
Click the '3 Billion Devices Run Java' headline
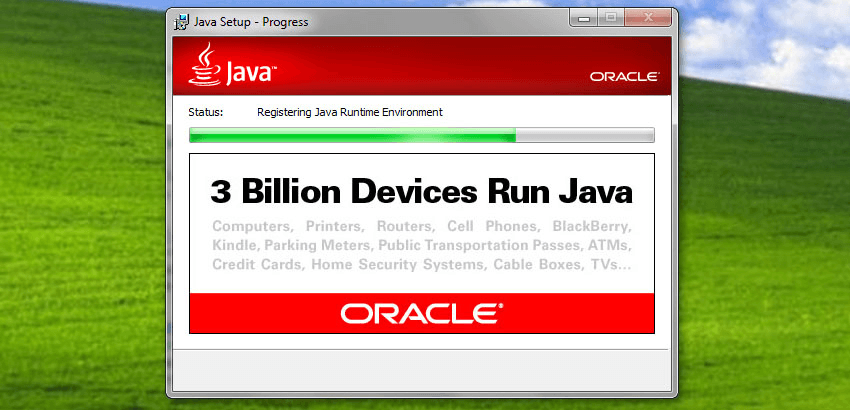421,190
